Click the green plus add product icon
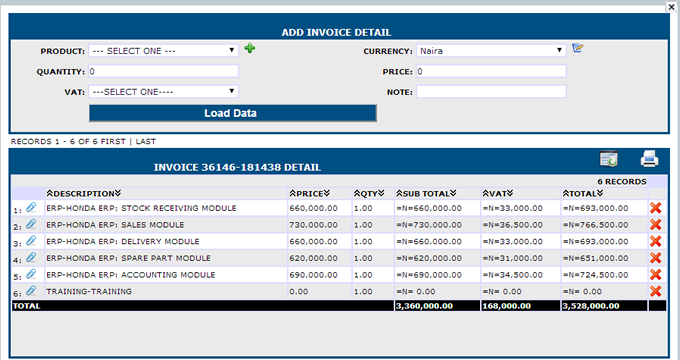 coord(249,48)
